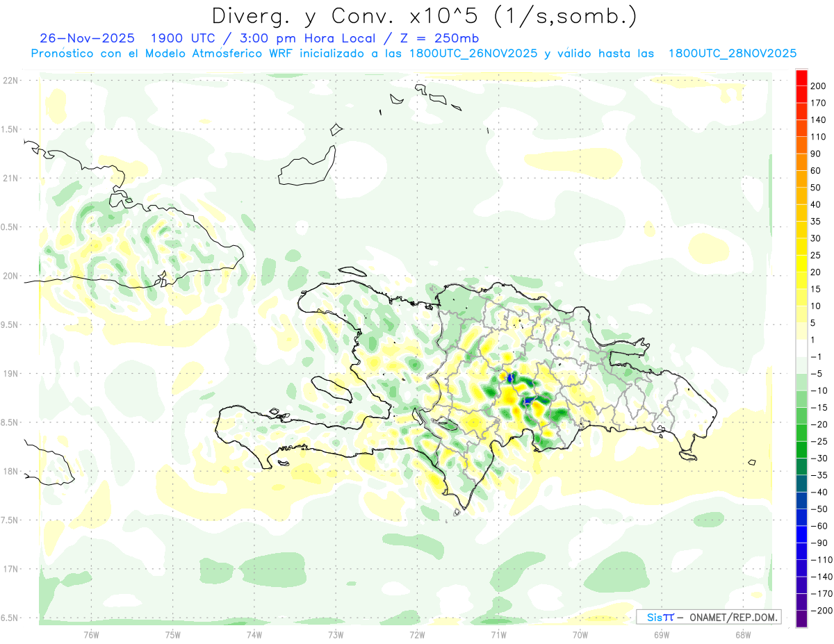
Task: Click the "-10" value on the color scale
Action: pyautogui.click(x=821, y=390)
